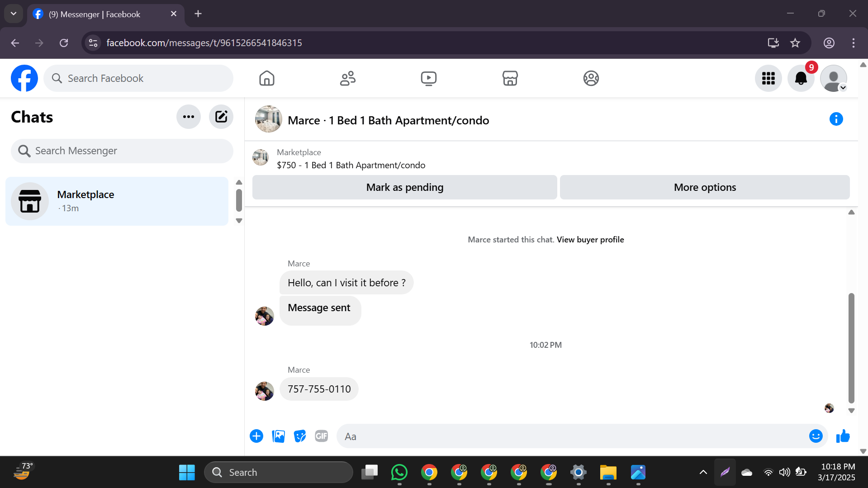The height and width of the screenshot is (488, 868).
Task: Click the conversation scroll up arrow
Action: click(851, 212)
